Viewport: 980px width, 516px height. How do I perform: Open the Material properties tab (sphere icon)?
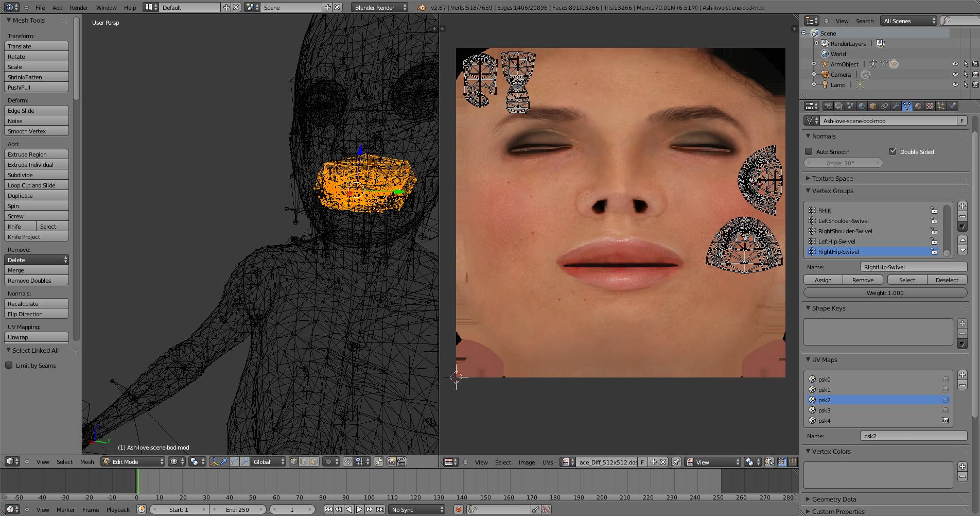[x=918, y=106]
